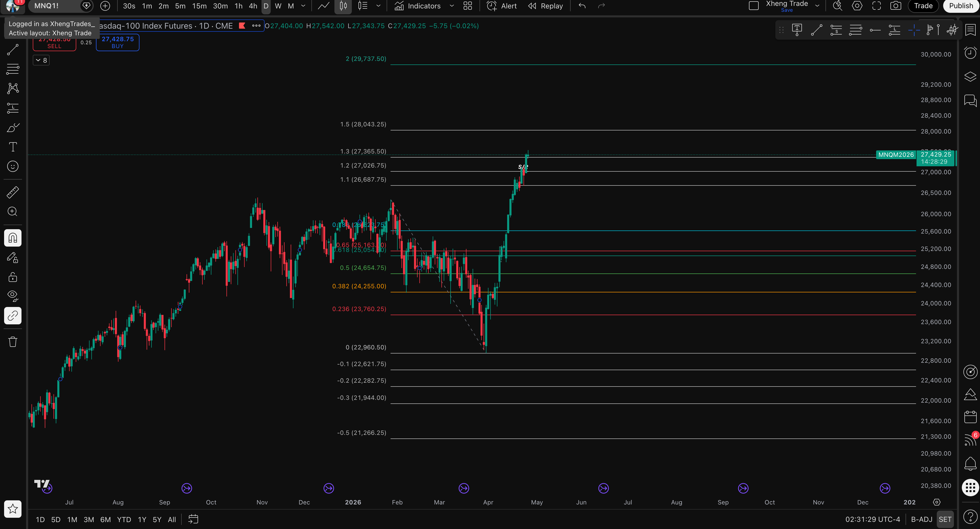
Task: Open the watchlist panel on right sidebar
Action: 970,30
